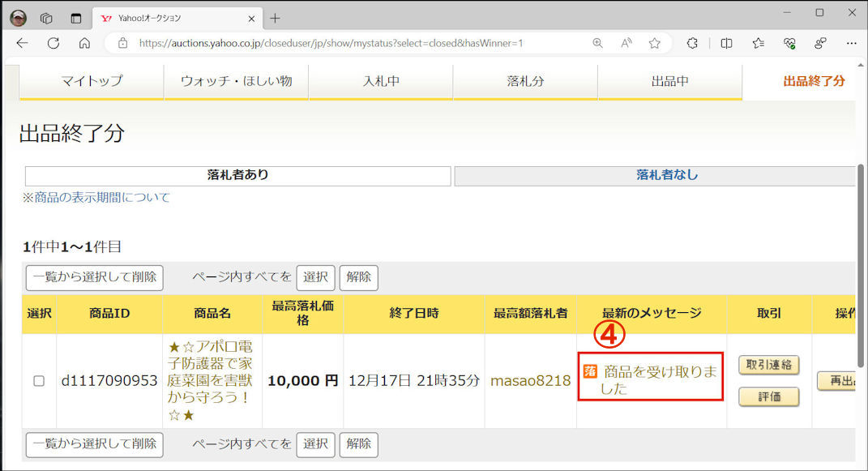Add this page to favorites star
Screen dimensions: 868x471
click(654, 43)
